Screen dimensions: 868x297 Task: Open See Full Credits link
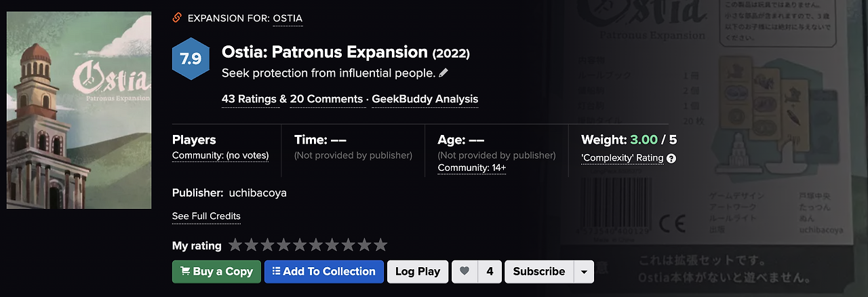tap(206, 216)
